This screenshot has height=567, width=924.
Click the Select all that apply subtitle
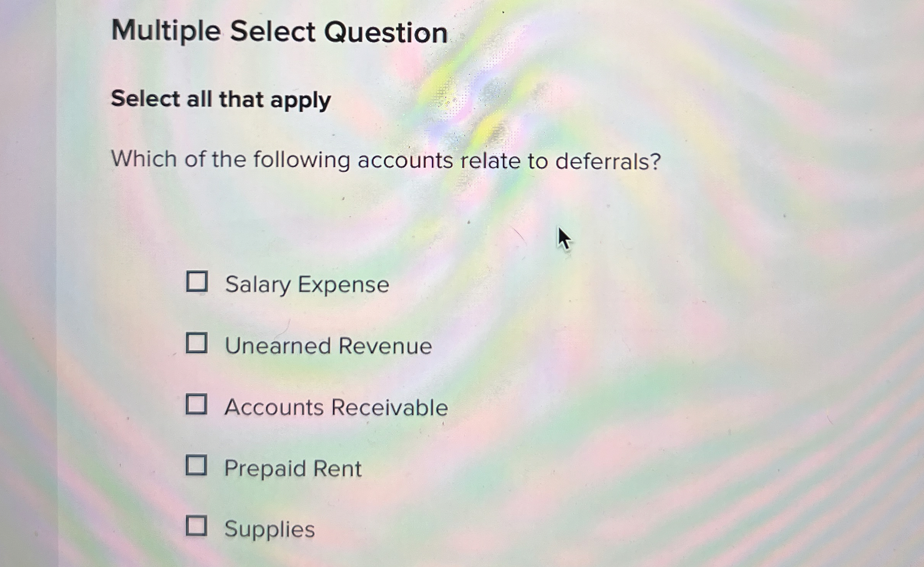(220, 100)
